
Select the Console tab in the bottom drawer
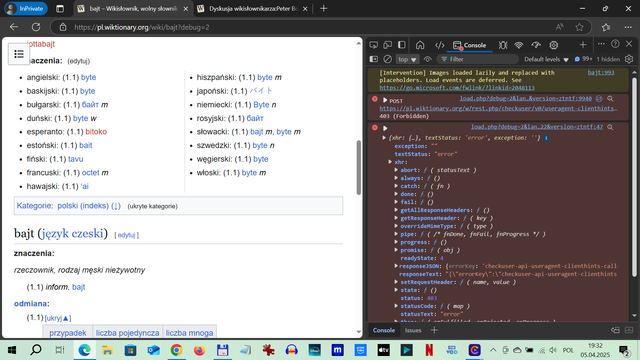pos(384,330)
